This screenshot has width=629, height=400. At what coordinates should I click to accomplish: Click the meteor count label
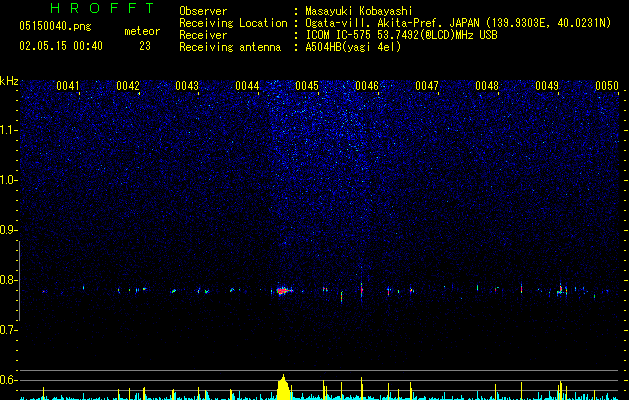coord(142,31)
